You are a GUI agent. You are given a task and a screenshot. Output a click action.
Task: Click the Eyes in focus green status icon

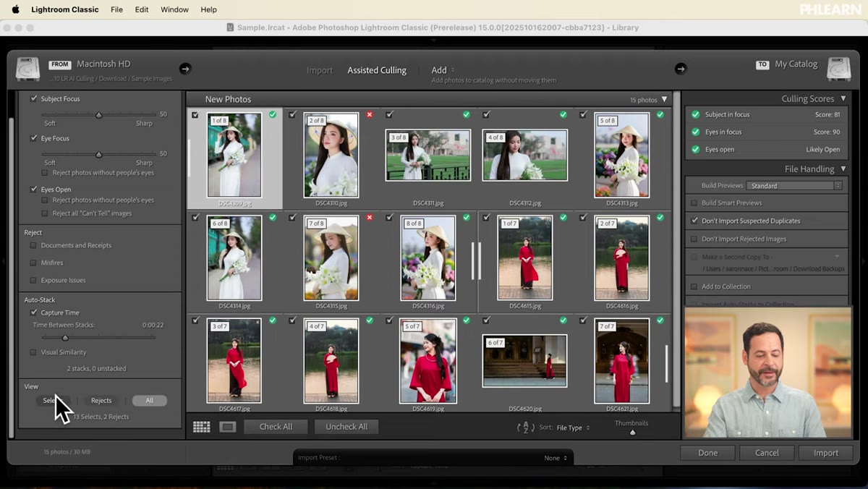[x=695, y=132]
